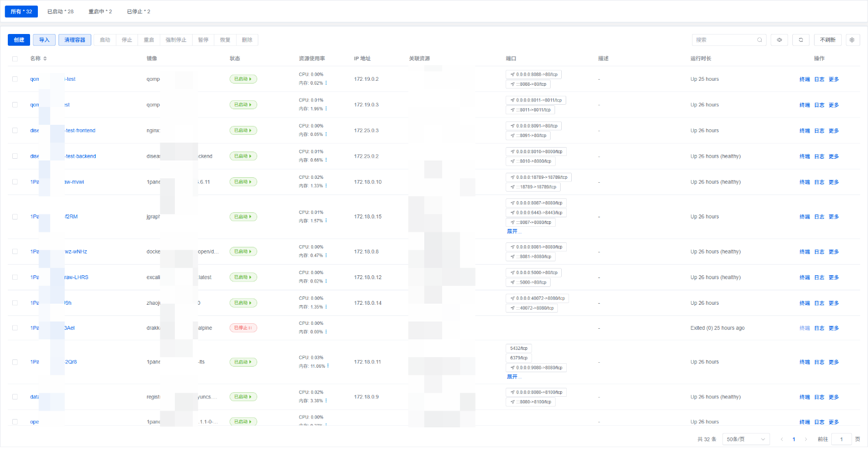This screenshot has width=868, height=453.
Task: Click the magnifier icon in search box
Action: (x=759, y=40)
